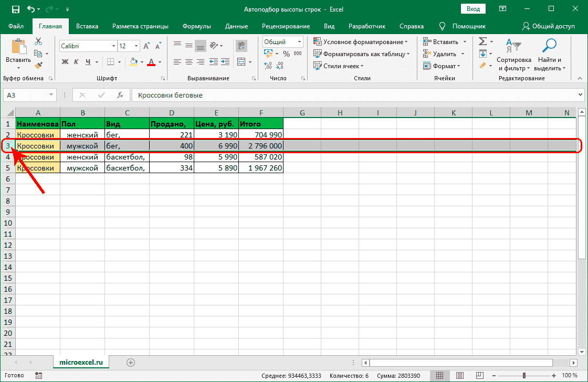Click the Merge and Center cells icon
This screenshot has width=588, height=382.
click(241, 62)
